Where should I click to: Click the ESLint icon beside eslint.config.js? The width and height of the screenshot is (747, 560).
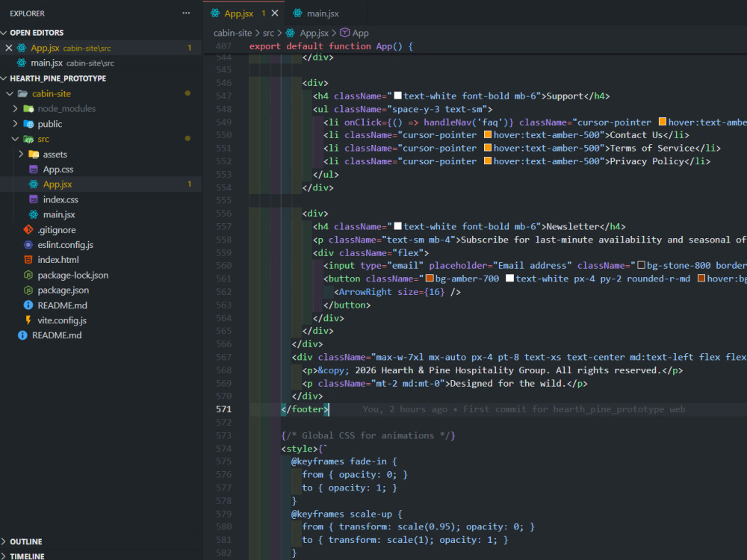point(28,245)
